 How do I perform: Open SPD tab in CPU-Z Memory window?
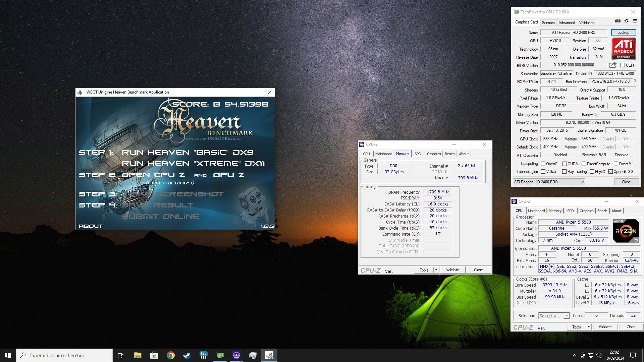pos(418,154)
